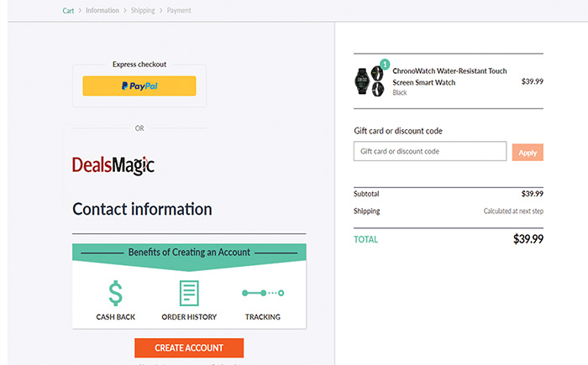Pay with the PayPal express checkout button
The width and height of the screenshot is (588, 365).
tap(139, 86)
